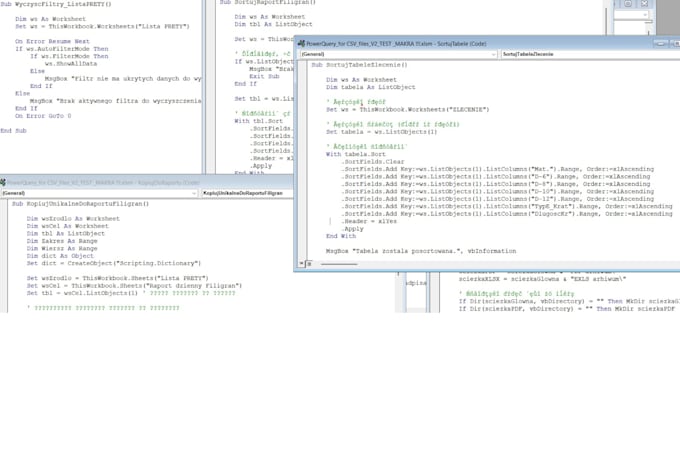Viewport: 680px width, 459px height.
Task: Click the Full Module View button in SortujTabele window
Action: point(309,263)
